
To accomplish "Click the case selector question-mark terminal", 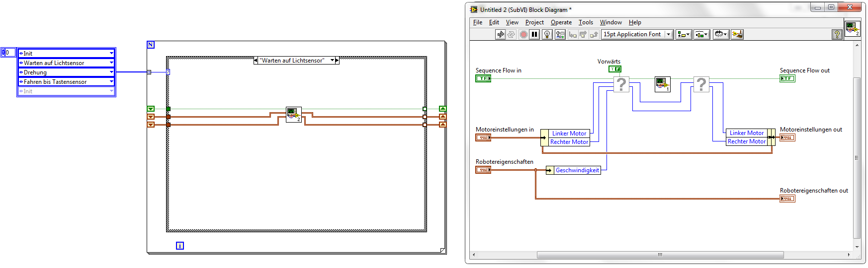I will coord(168,72).
